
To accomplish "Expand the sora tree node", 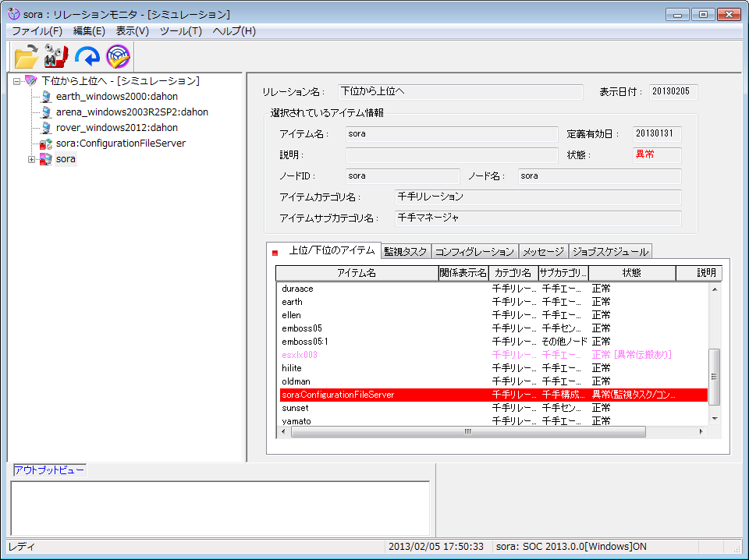I will 31,159.
